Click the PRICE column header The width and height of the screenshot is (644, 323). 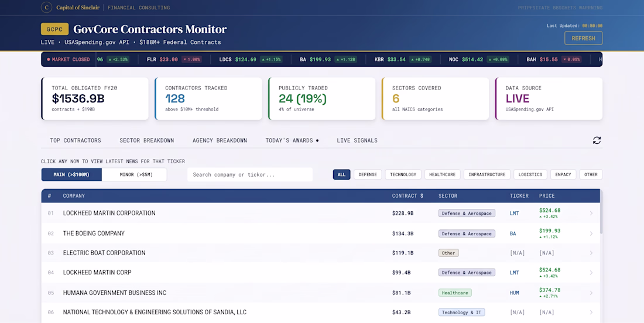click(547, 196)
